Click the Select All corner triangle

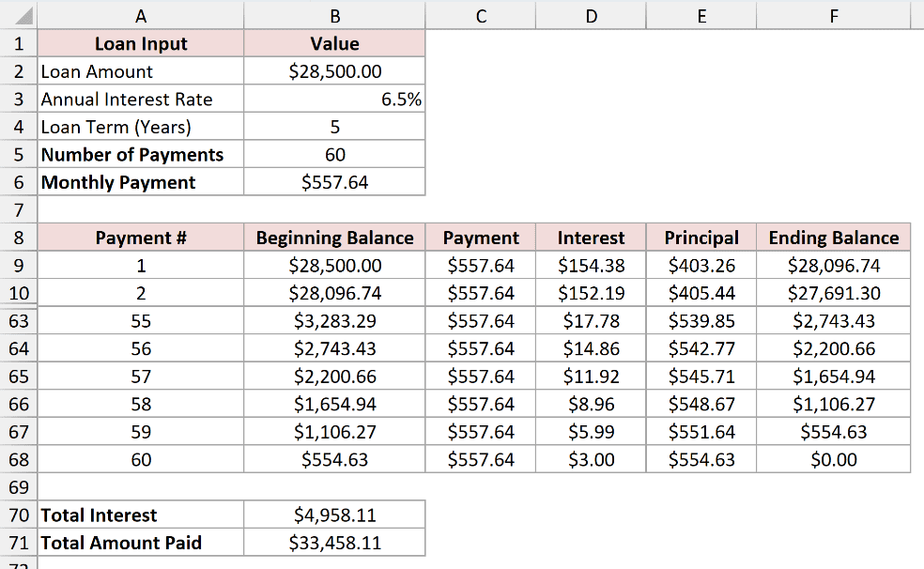point(23,16)
